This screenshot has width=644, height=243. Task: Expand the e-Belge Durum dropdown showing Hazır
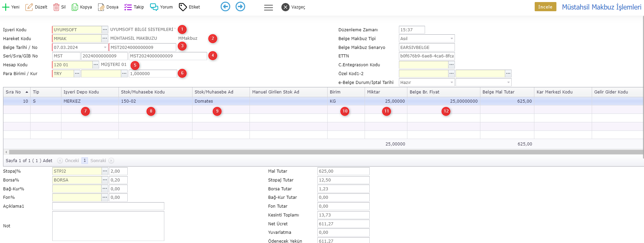[x=452, y=83]
